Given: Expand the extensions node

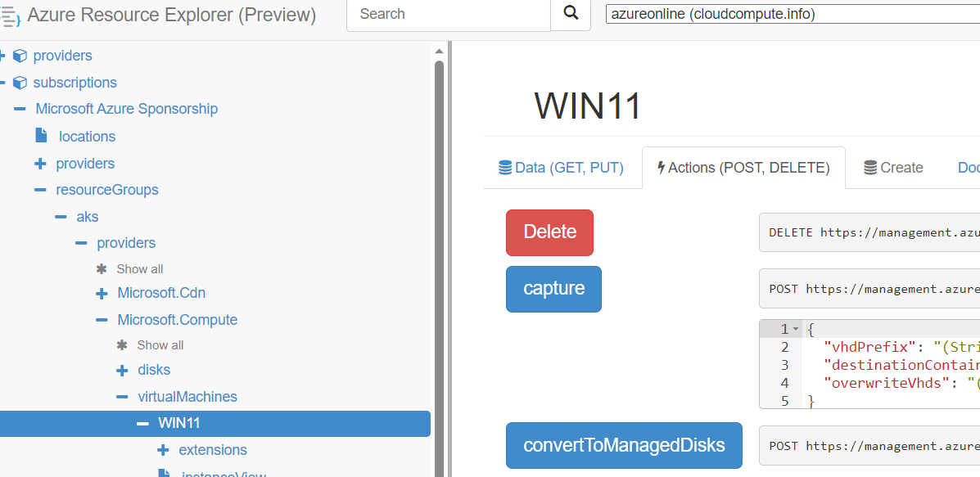Looking at the screenshot, I should tap(163, 450).
